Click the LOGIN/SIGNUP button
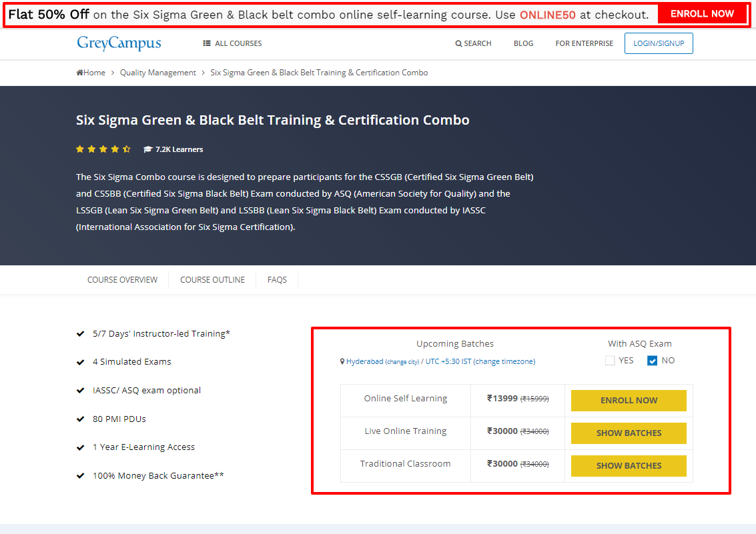Viewport: 756px width, 534px height. [x=659, y=43]
